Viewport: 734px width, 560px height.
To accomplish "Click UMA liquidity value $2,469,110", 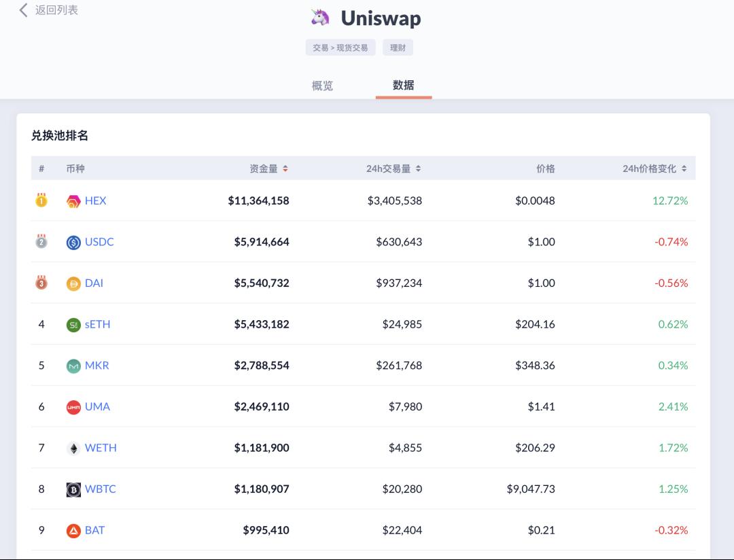I will tap(262, 406).
